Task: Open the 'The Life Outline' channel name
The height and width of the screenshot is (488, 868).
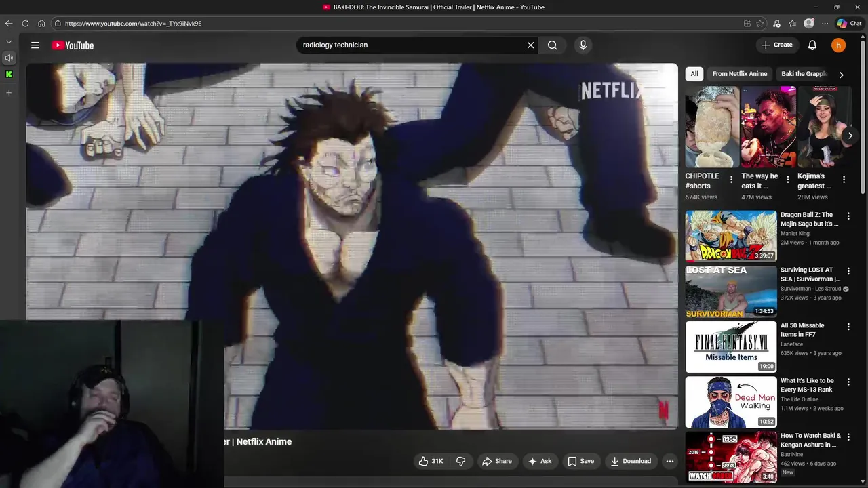Action: (800, 399)
